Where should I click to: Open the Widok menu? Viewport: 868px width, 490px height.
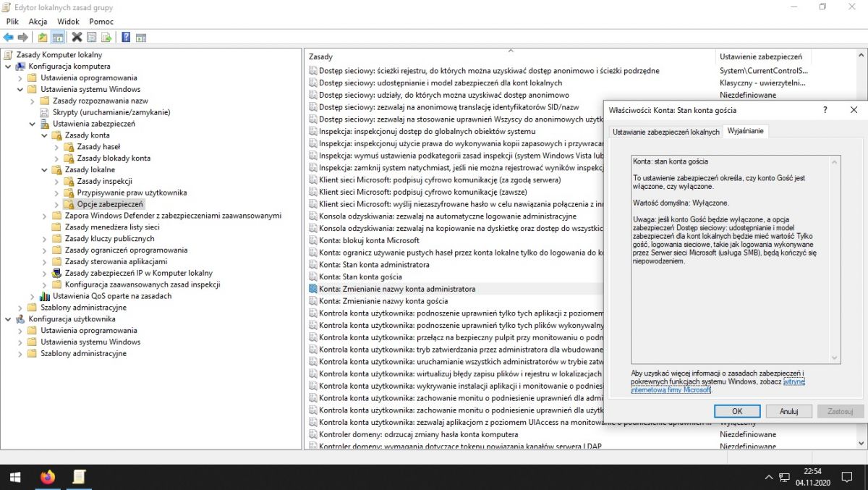(x=68, y=22)
